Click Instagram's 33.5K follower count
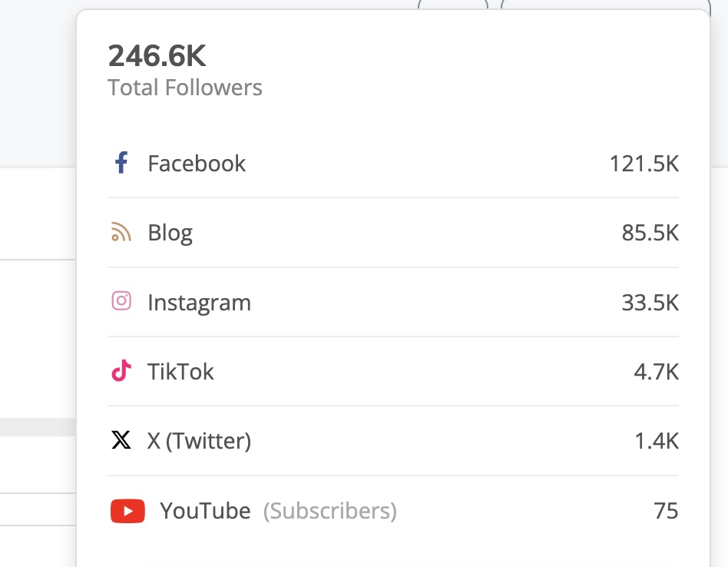The height and width of the screenshot is (567, 728). tap(650, 303)
